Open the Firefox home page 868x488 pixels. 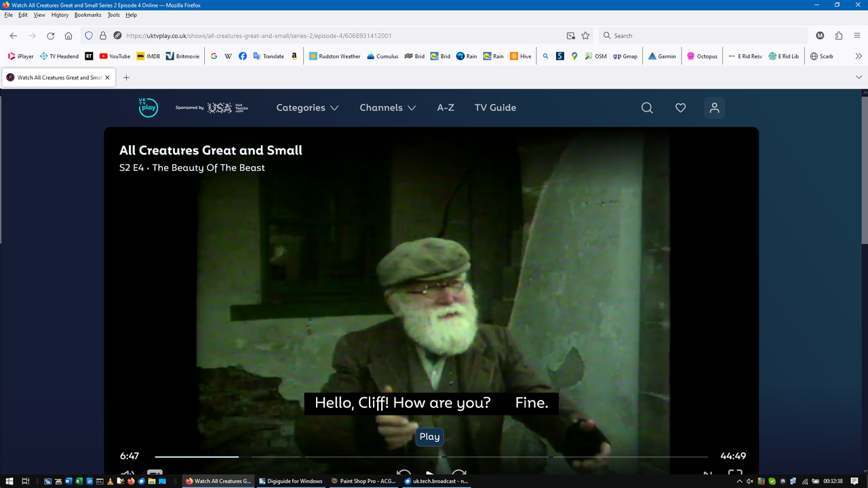point(68,36)
